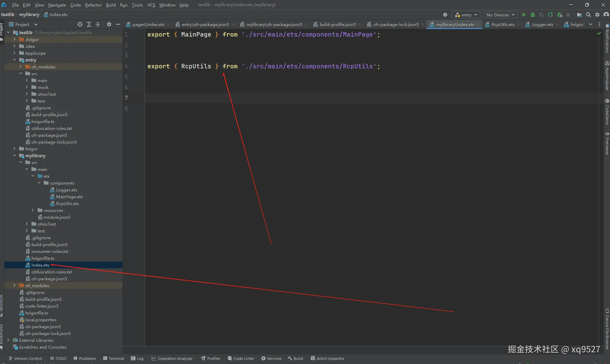Select module.json5 in the project tree
Screen dimensions: 610x364
(57, 217)
